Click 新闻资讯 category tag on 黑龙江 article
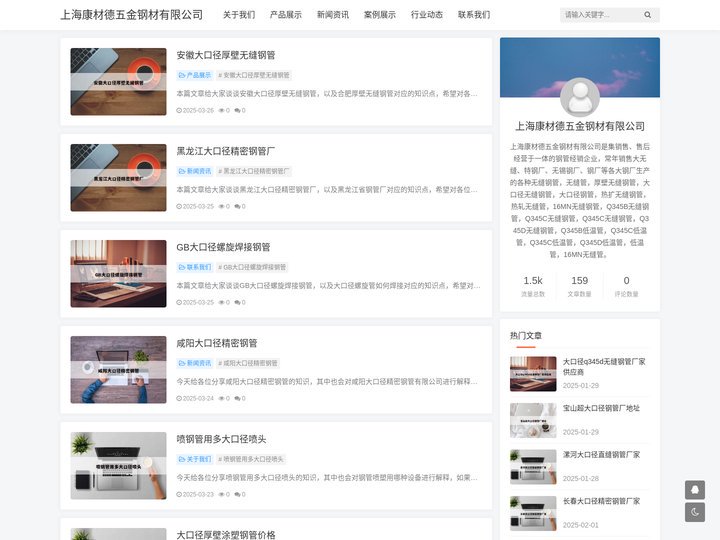This screenshot has height=540, width=720. (x=195, y=171)
